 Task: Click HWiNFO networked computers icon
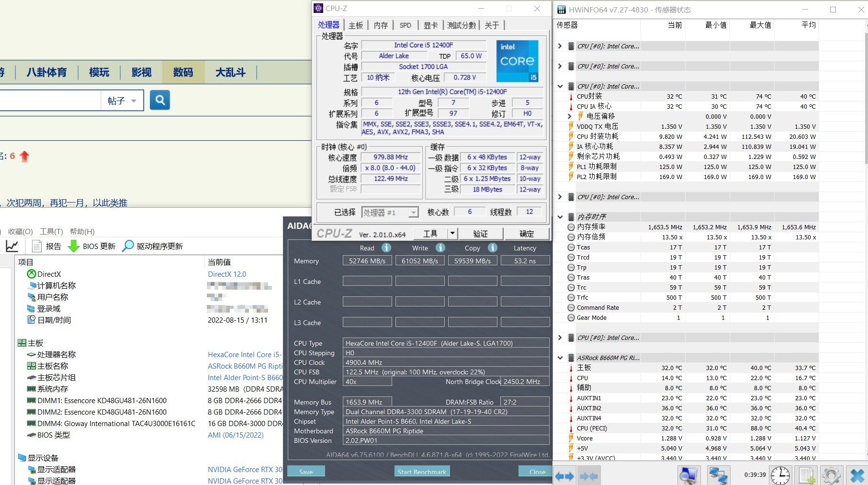[719, 475]
